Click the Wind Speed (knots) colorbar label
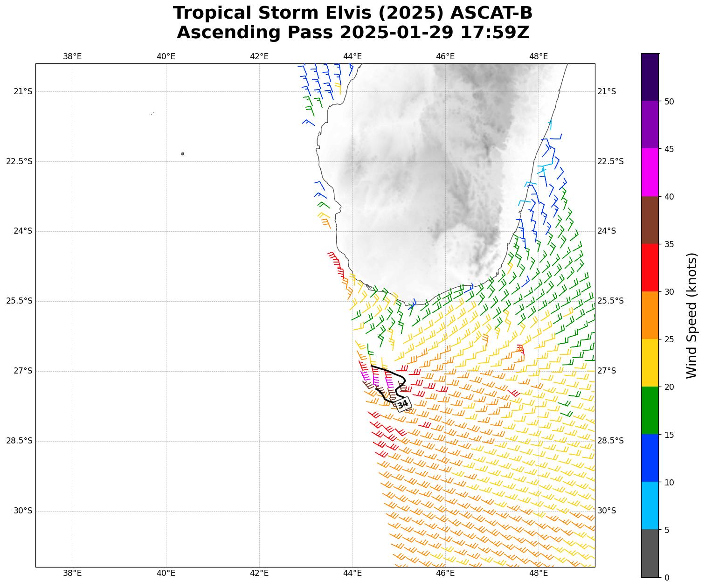 (x=692, y=315)
